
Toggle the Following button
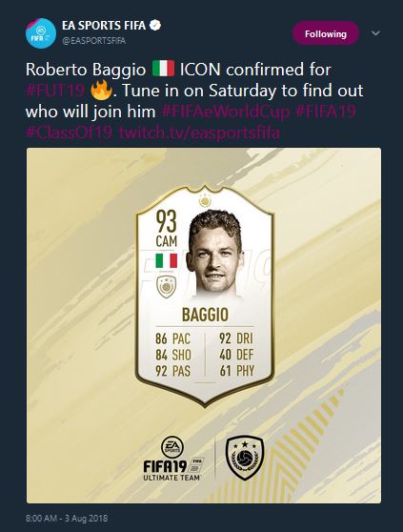(x=326, y=33)
